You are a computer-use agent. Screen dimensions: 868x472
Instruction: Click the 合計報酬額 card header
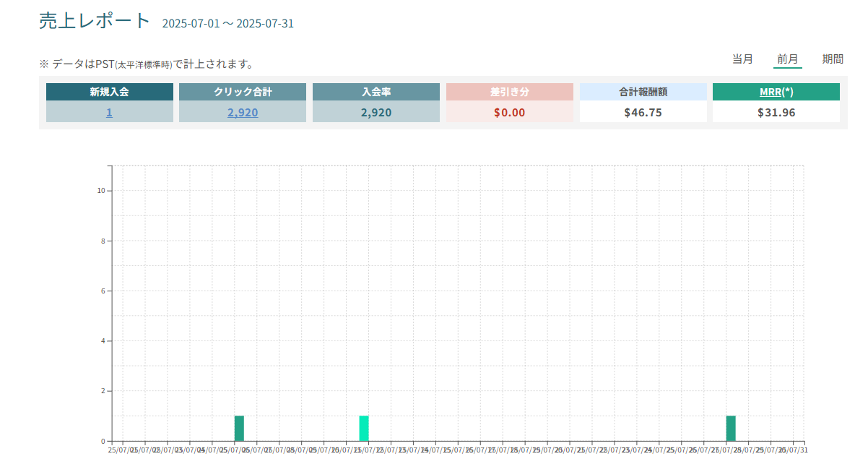[x=643, y=92]
